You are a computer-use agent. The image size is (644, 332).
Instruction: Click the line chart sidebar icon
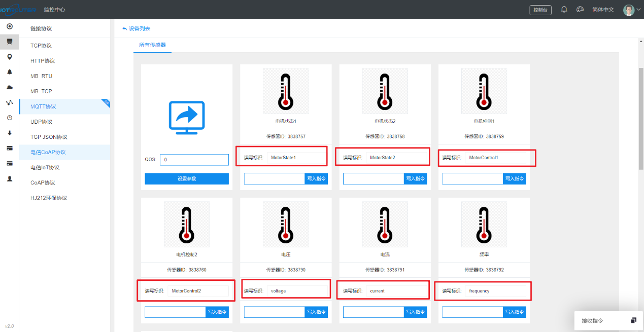tap(9, 102)
